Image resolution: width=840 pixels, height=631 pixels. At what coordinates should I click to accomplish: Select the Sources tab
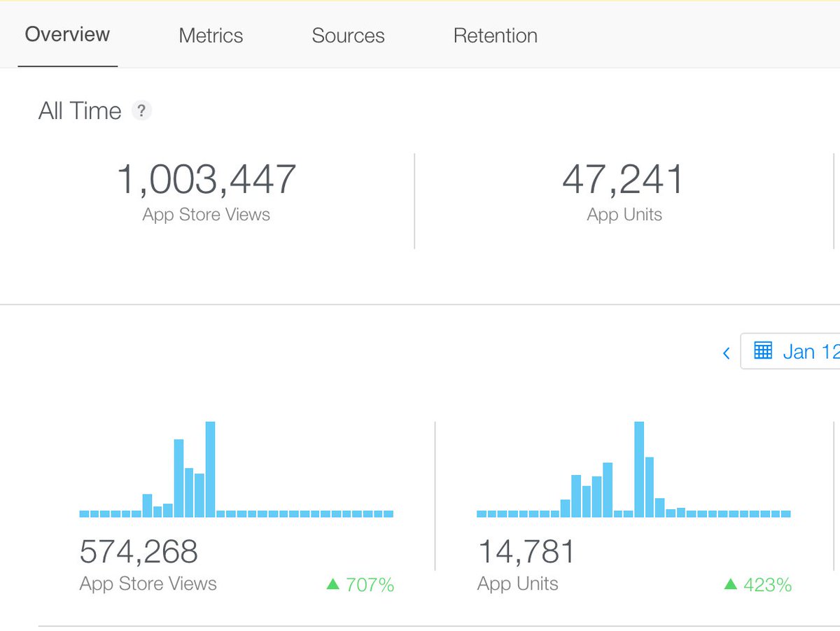click(x=348, y=35)
